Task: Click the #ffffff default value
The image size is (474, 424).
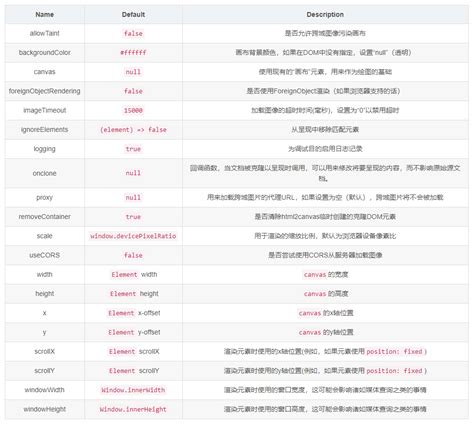Action: 133,53
